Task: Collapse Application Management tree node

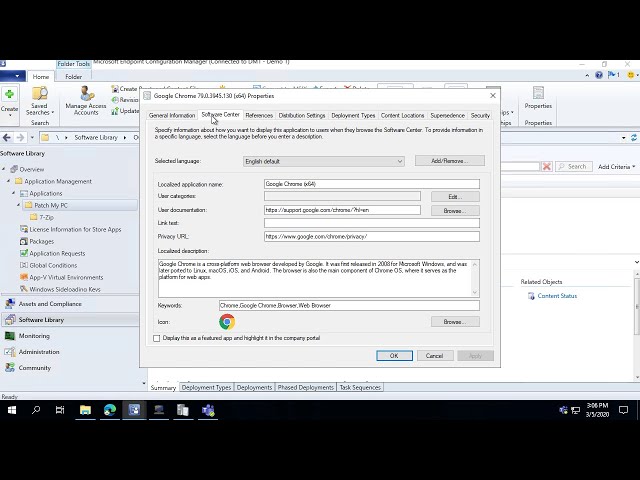Action: click(x=9, y=181)
